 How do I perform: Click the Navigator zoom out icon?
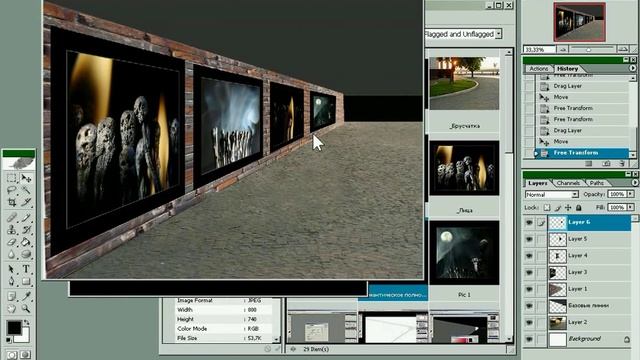(x=563, y=49)
